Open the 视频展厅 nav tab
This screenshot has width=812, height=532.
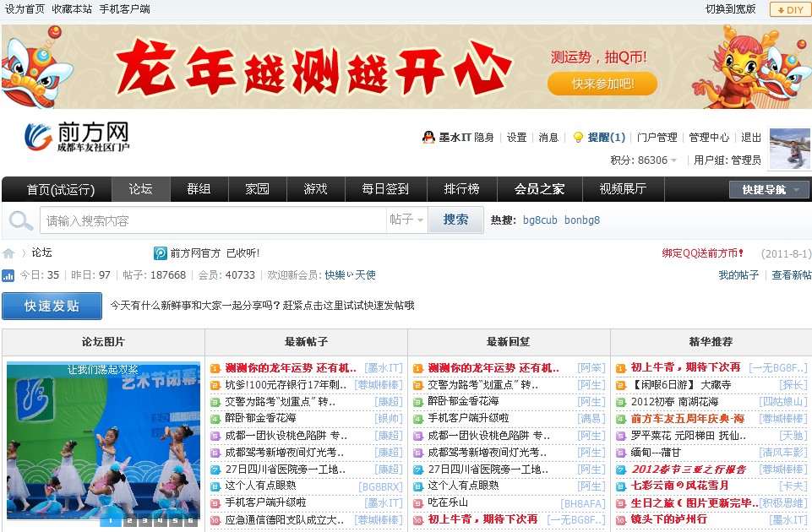[623, 189]
